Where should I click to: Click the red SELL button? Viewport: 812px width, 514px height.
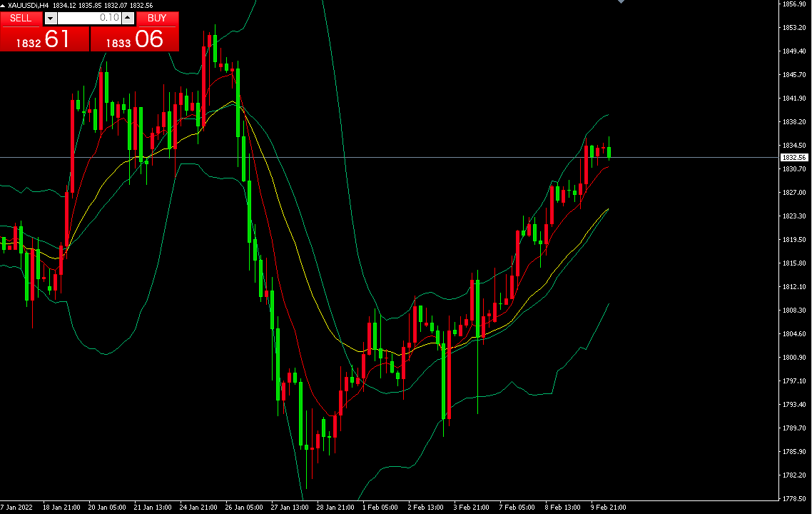[21, 18]
